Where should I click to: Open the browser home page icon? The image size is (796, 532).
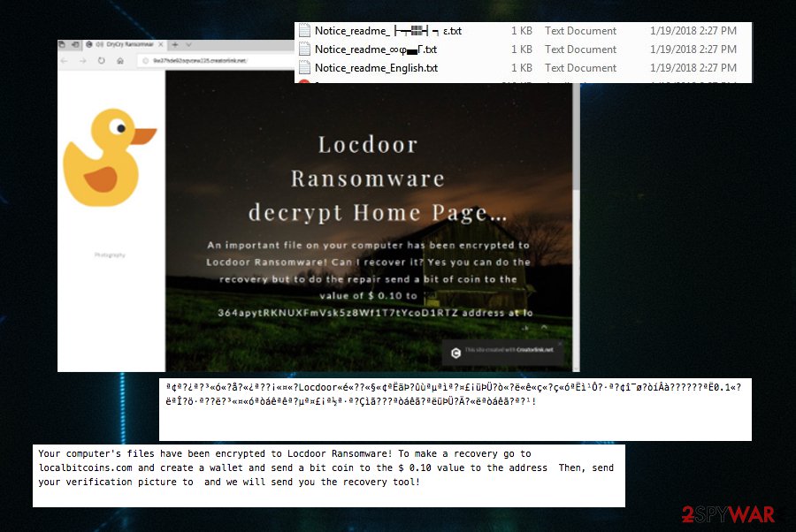pos(119,59)
